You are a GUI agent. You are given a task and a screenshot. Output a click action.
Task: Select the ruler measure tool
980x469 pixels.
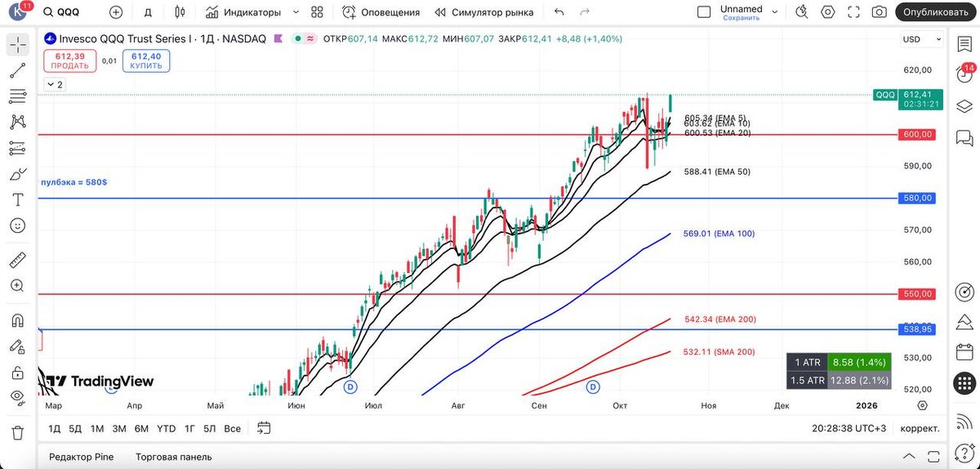(18, 260)
